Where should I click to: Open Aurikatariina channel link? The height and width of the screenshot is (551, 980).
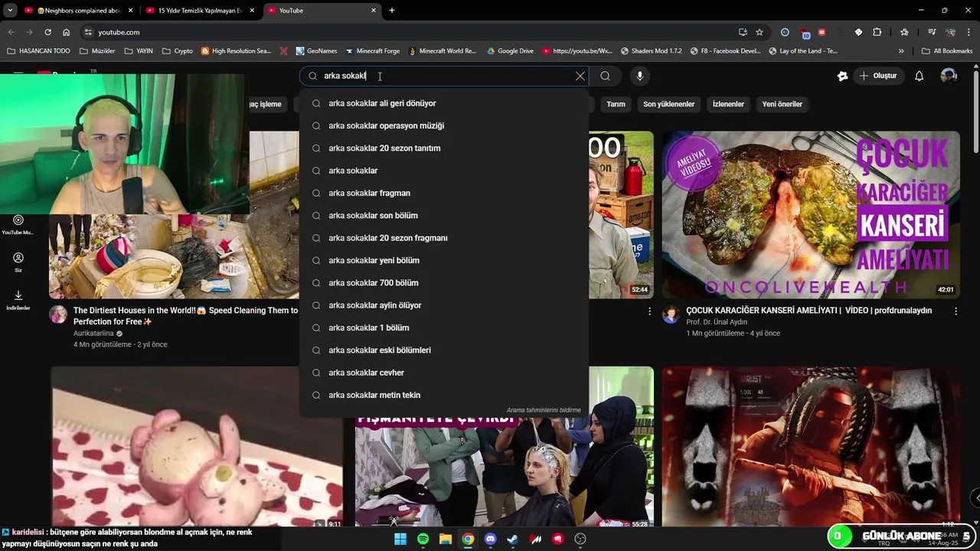pos(93,334)
